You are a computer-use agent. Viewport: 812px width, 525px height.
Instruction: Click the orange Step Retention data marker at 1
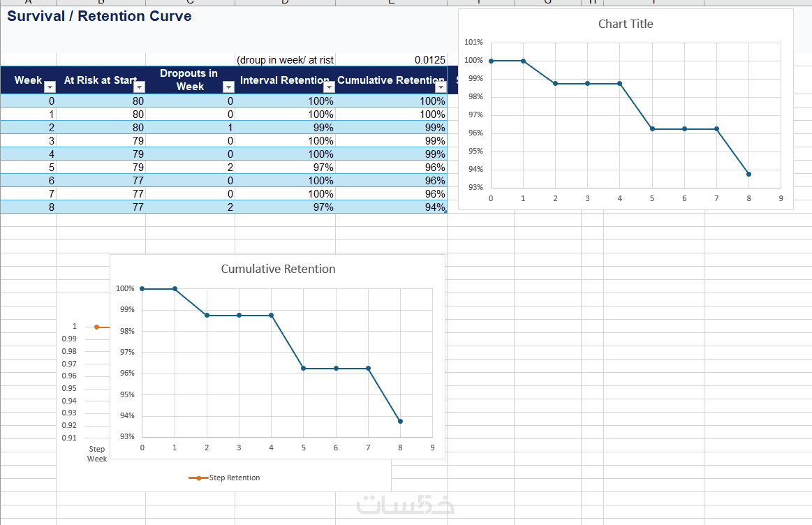[97, 327]
